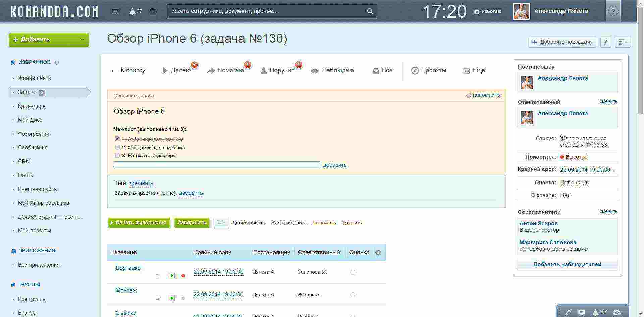Image resolution: width=644 pixels, height=317 pixels.
Task: Expand the CRM sidebar item
Action: coord(13,162)
